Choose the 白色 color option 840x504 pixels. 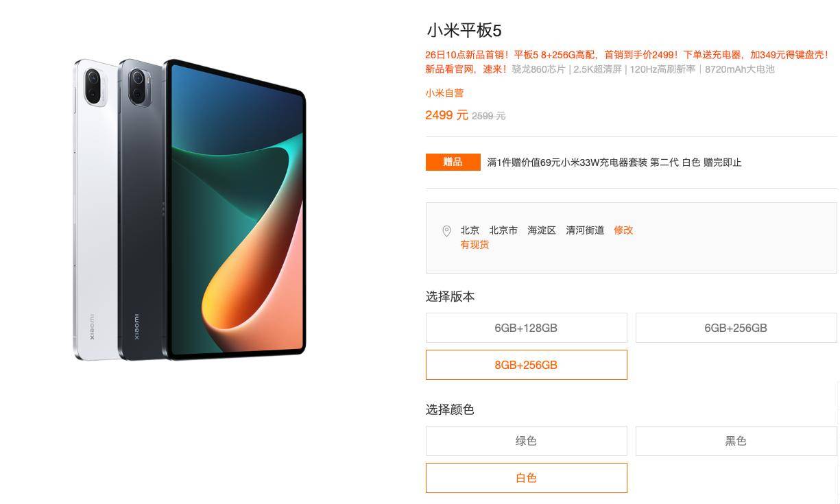(526, 478)
